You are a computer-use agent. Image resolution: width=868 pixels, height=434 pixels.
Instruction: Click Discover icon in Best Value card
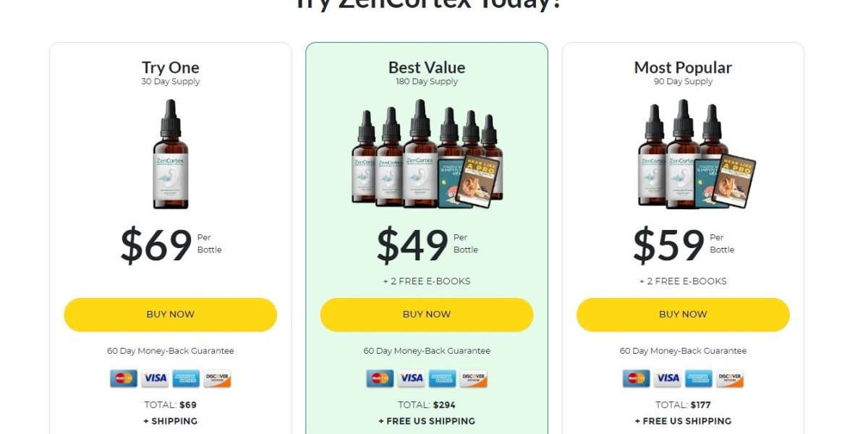click(x=473, y=378)
